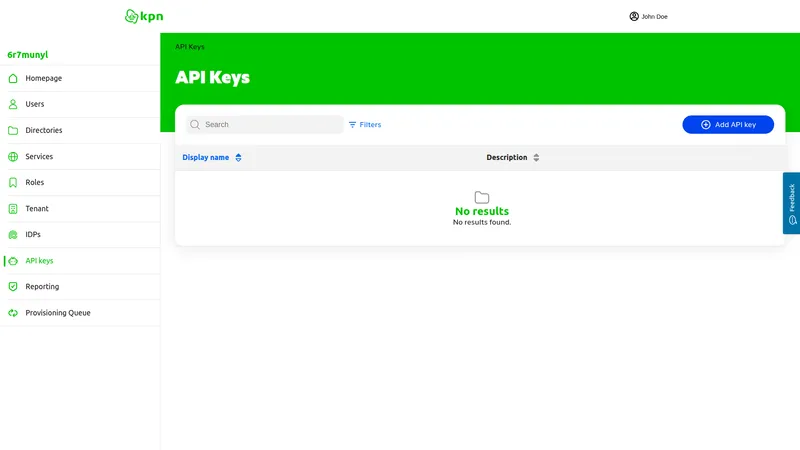Click the John Doe username
Viewport: 800px width, 450px height.
pos(655,16)
